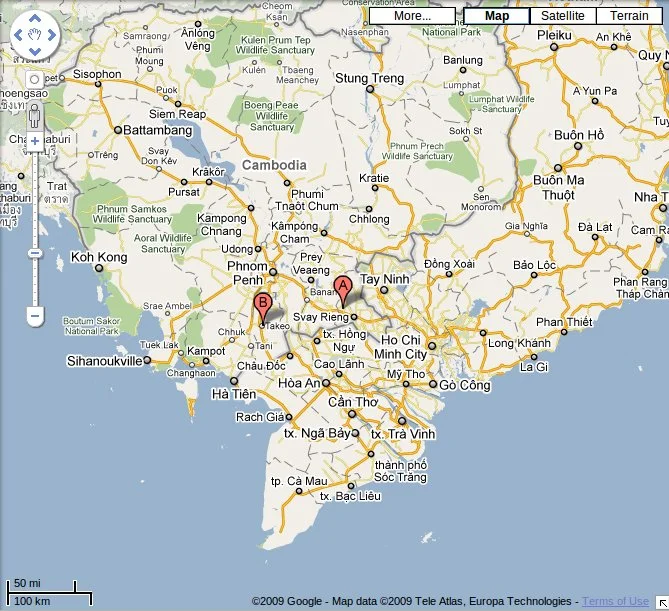Screen dimensions: 669x611
Task: Click the Siem Reap city marker dot
Action: (178, 104)
